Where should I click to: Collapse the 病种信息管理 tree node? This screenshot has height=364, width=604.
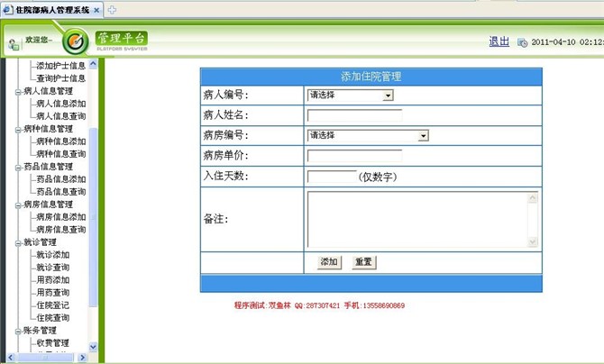coord(18,130)
